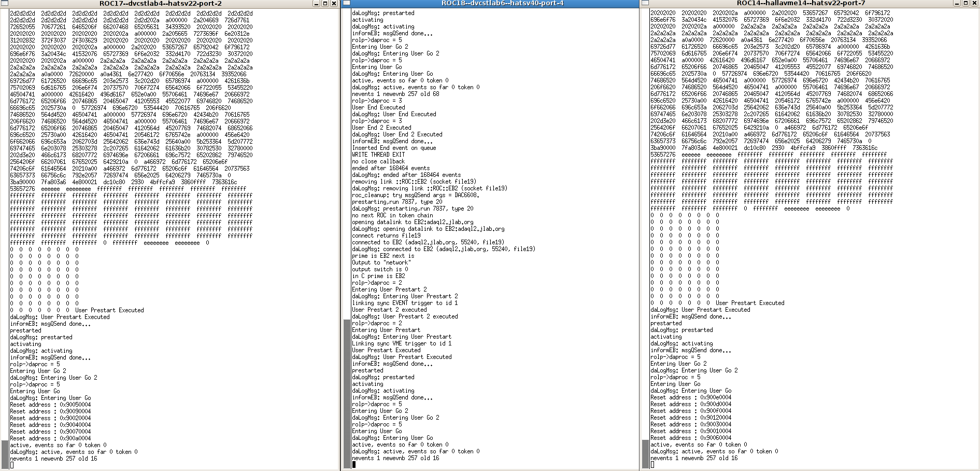The image size is (980, 471).
Task: Grab the scrollbar thumb in ROC18 terminal
Action: pyautogui.click(x=347, y=394)
